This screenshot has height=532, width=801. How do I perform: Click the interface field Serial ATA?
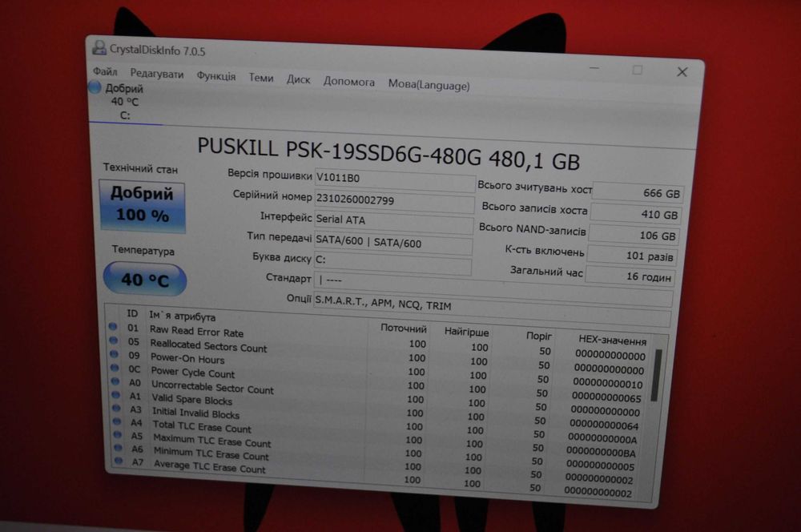tap(393, 222)
